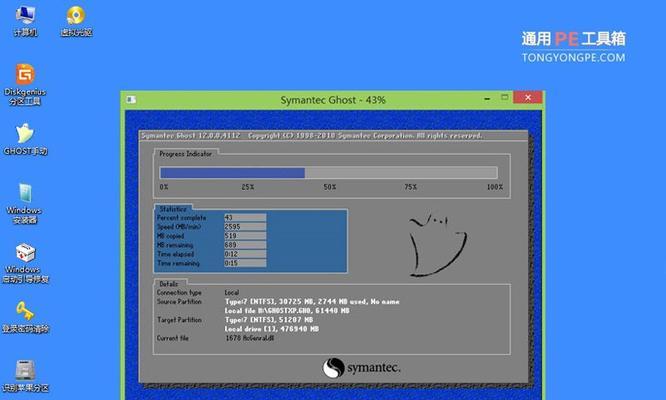
Task: Click the Ghost progress bar
Action: (328, 172)
